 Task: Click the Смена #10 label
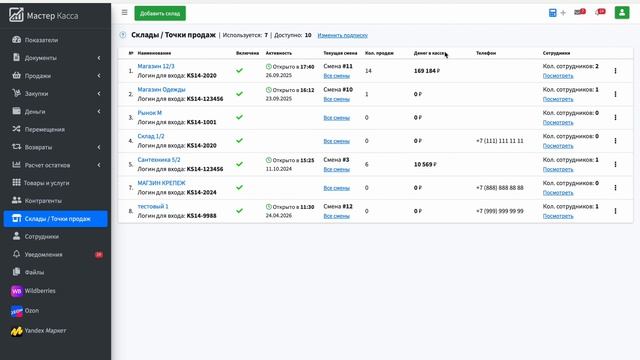click(x=338, y=89)
